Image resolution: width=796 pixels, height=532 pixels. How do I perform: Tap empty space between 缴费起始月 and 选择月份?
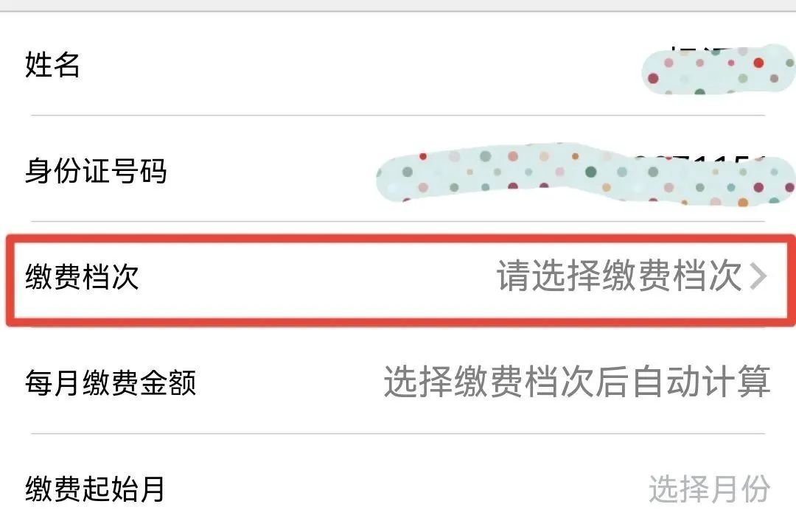(405, 489)
